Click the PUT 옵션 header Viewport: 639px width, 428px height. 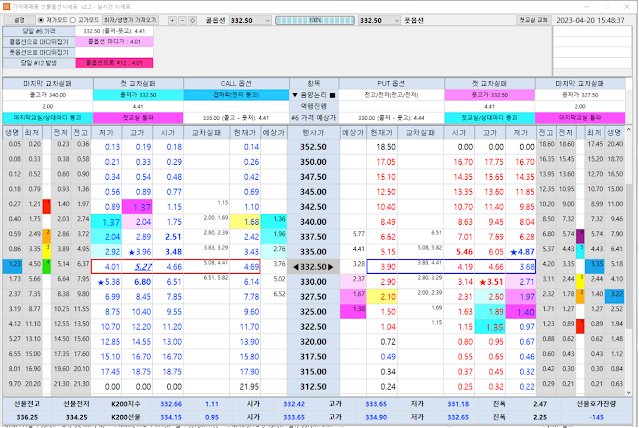click(391, 84)
